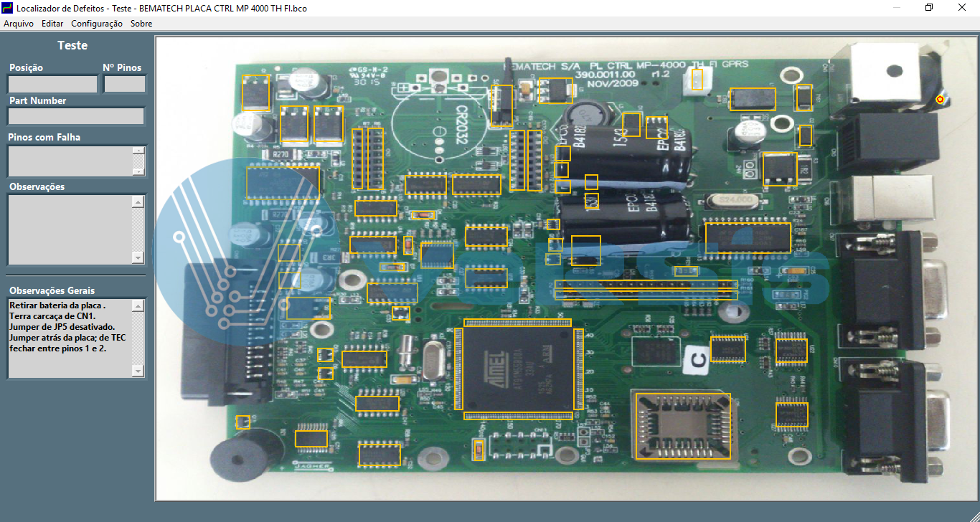Open the Sobre menu
Image resolution: width=980 pixels, height=522 pixels.
[141, 24]
